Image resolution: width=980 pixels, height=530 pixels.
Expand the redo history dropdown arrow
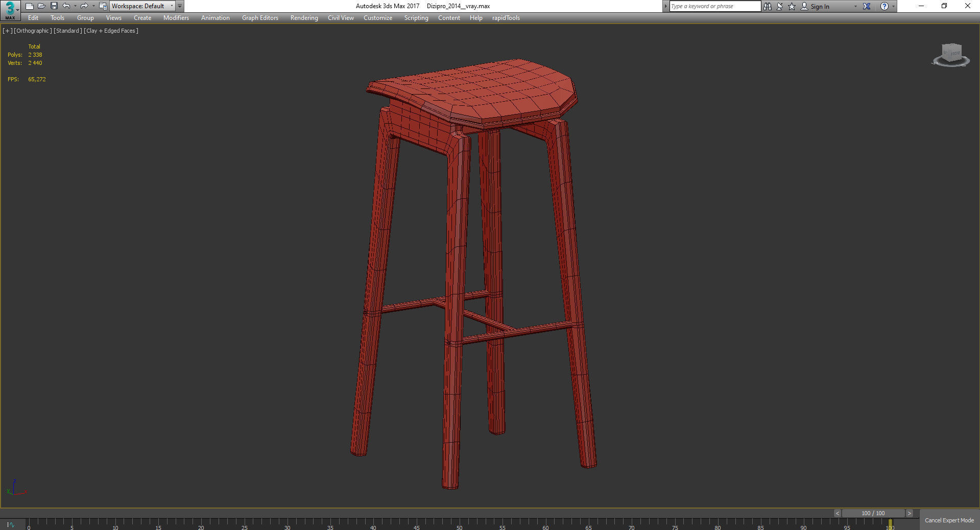click(93, 6)
